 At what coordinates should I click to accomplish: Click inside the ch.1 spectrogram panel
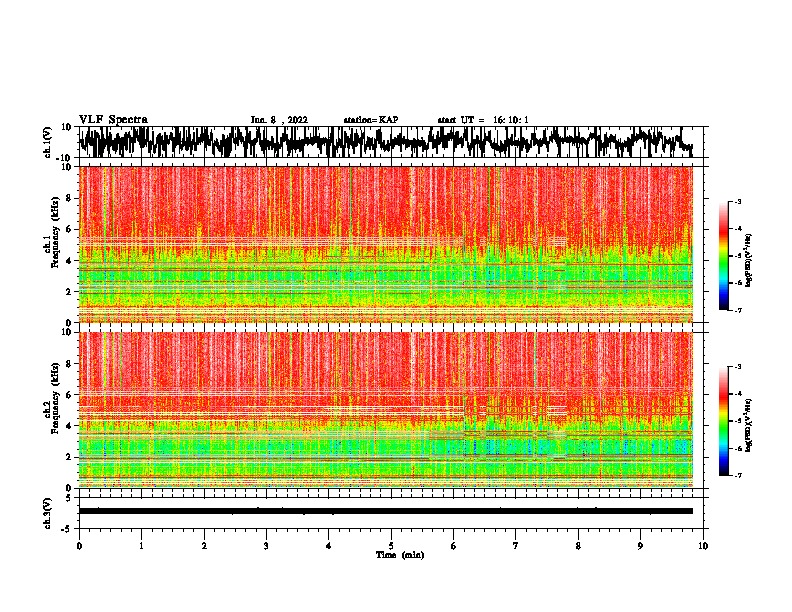click(x=386, y=244)
